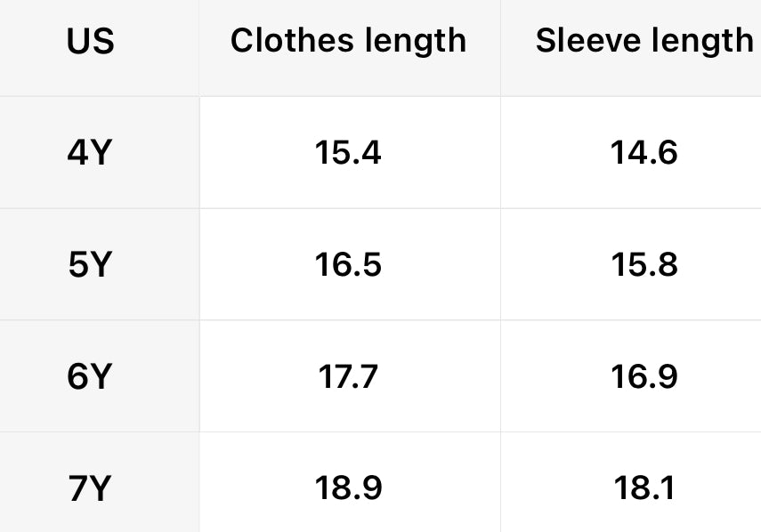The width and height of the screenshot is (761, 532).
Task: Select the 7Y size cell
Action: (x=90, y=488)
